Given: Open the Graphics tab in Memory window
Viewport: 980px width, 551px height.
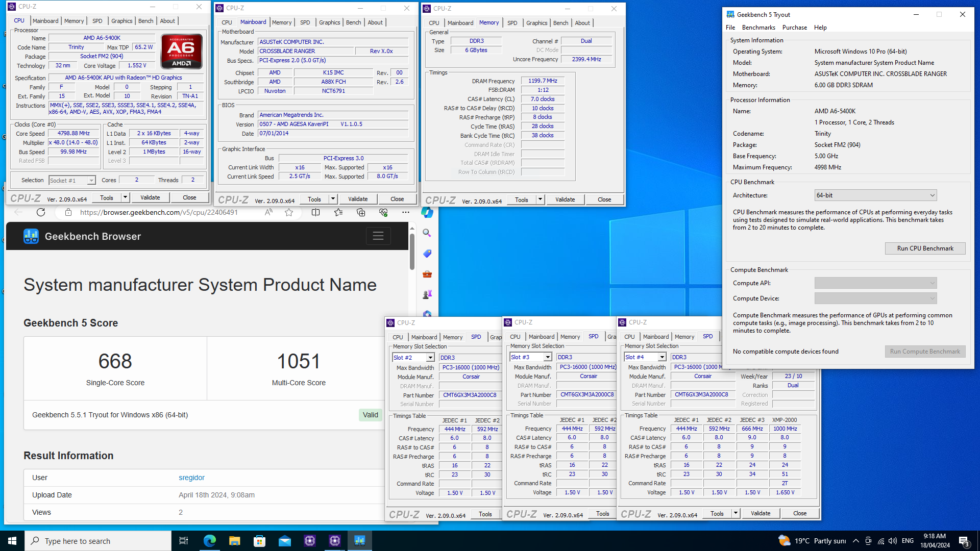Looking at the screenshot, I should (x=536, y=23).
